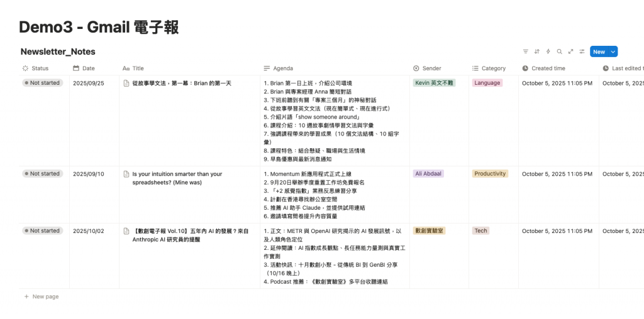Click the Tech category tag
Screen dimensions: 644x319
480,230
